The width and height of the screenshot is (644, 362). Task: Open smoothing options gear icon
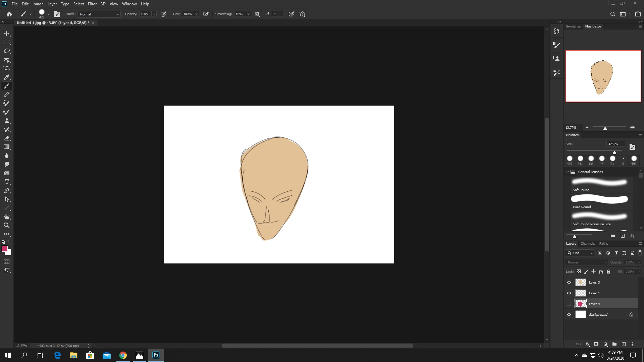click(x=257, y=14)
